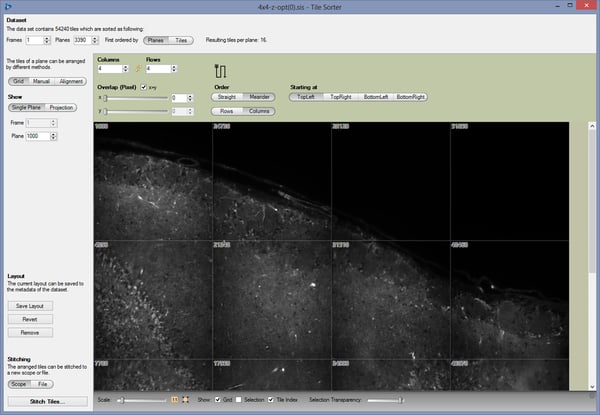Click the Frames spinner arrows
The image size is (600, 415).
[47, 40]
